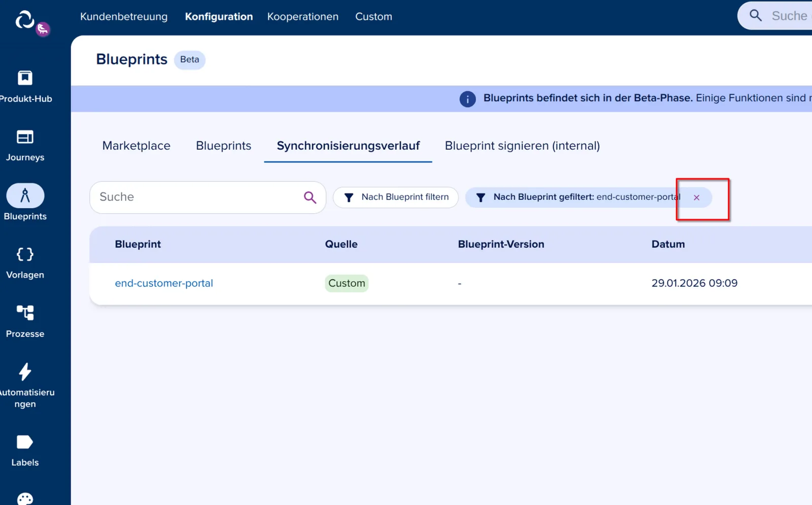Click the info icon in beta banner
This screenshot has height=505, width=812.
[467, 99]
